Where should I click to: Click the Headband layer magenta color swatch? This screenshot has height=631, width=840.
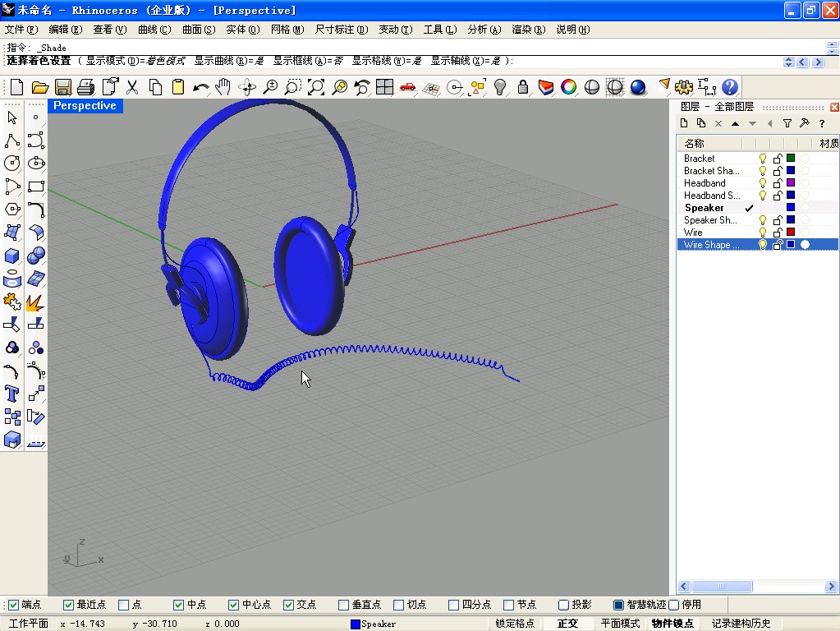tap(791, 183)
